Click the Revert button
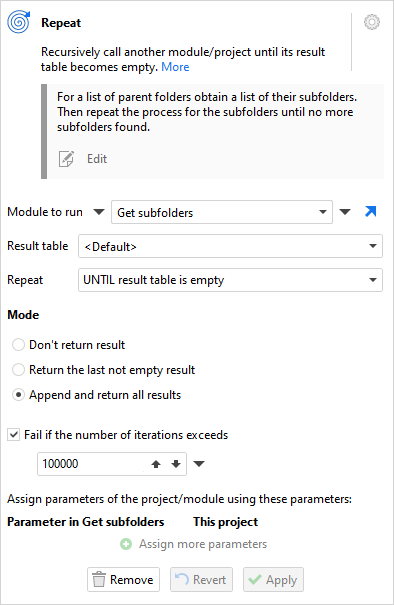Screen dimensions: 394x605 tap(201, 580)
